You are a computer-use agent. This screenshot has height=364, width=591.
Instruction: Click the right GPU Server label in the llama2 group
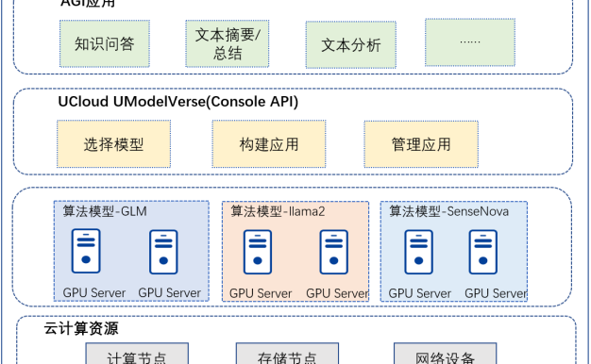click(337, 293)
